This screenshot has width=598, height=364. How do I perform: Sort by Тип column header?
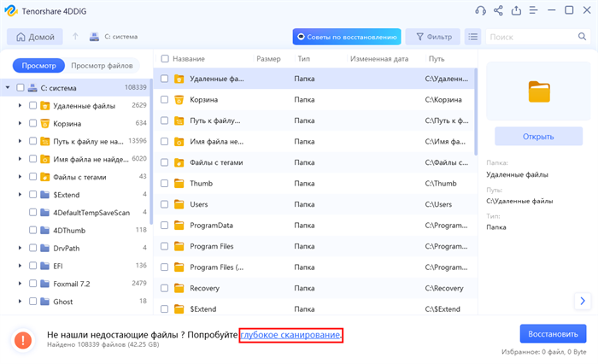pyautogui.click(x=304, y=59)
